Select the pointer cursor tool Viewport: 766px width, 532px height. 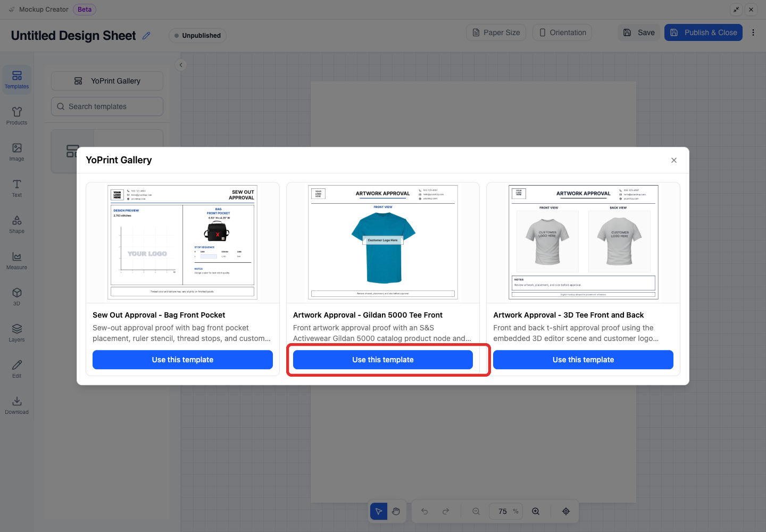coord(379,511)
